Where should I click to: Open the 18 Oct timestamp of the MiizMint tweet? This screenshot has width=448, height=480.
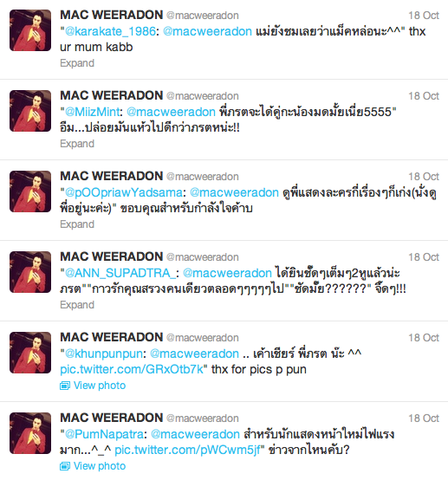424,96
